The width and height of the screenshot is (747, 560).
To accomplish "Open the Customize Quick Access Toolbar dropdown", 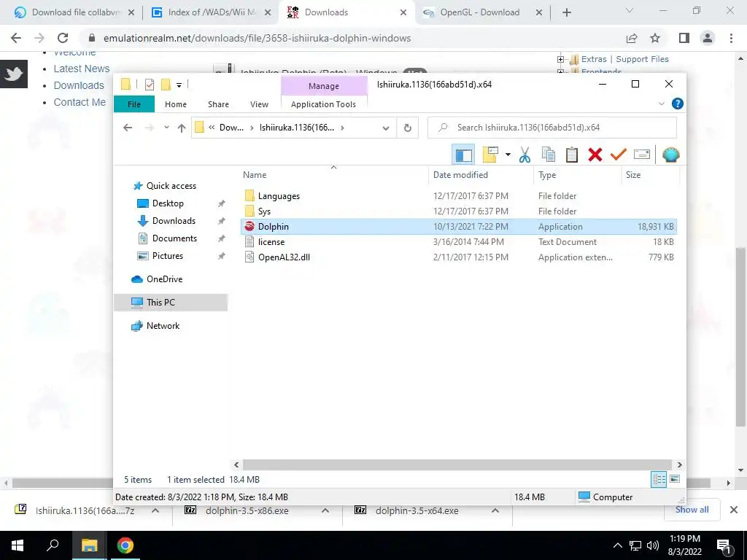I will click(x=179, y=85).
